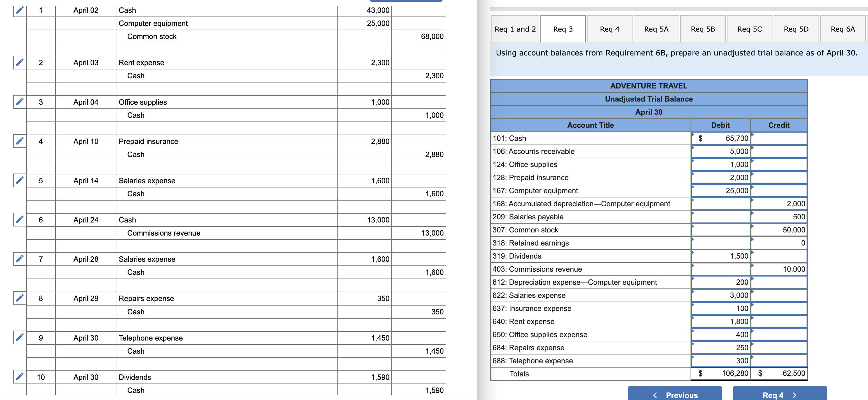Edit Prepaid insurance entry 4 with pencil icon
868x400 pixels.
20,141
